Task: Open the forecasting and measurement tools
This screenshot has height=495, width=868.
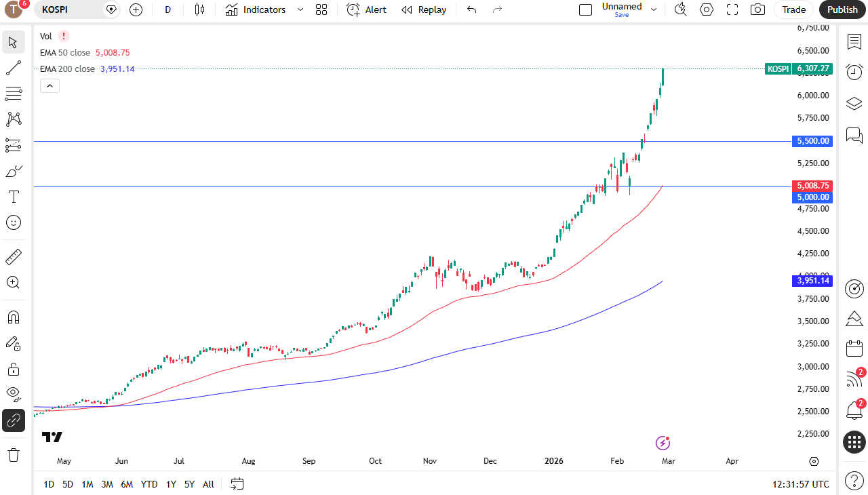Action: pyautogui.click(x=14, y=145)
